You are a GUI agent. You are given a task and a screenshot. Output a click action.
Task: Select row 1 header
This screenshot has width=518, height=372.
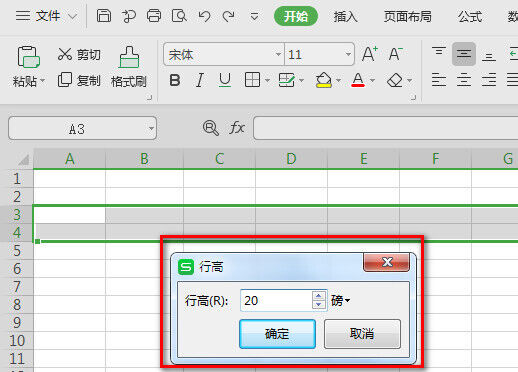tap(17, 179)
